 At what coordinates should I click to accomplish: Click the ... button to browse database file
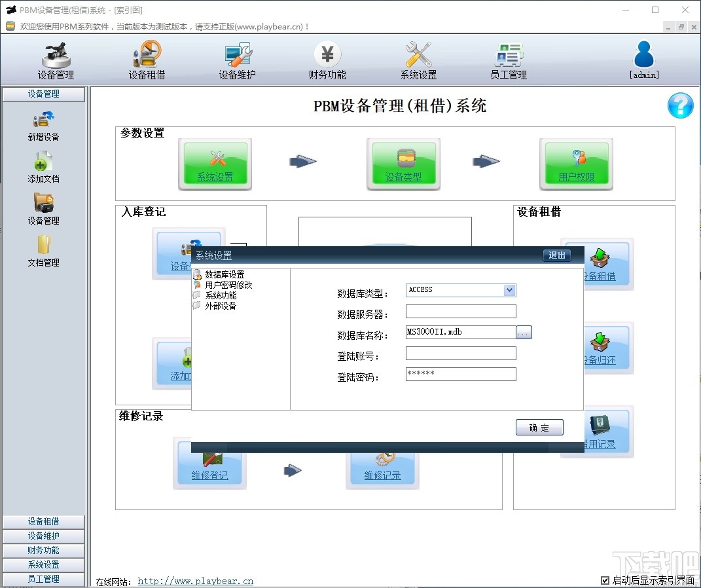523,332
